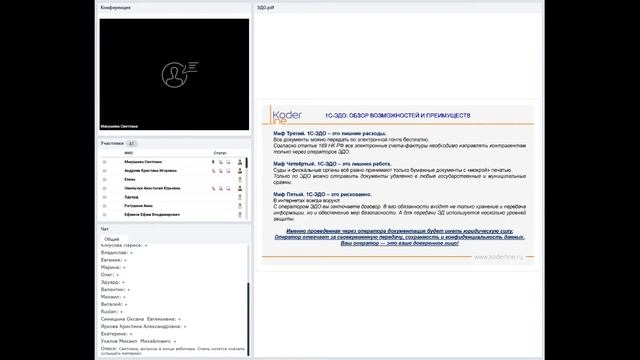
Task: Click the microphone icon for Анастасия Юрьевна
Action: point(213,189)
